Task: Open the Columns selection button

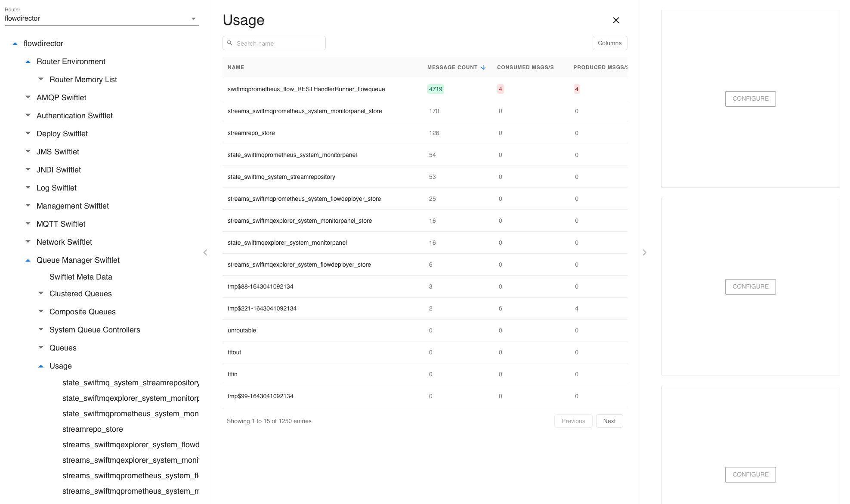Action: 609,43
